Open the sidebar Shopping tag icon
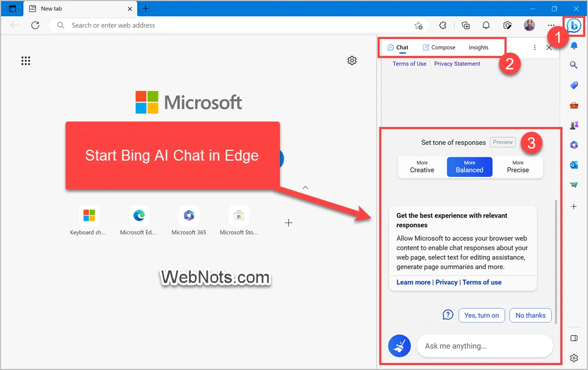 coord(574,85)
